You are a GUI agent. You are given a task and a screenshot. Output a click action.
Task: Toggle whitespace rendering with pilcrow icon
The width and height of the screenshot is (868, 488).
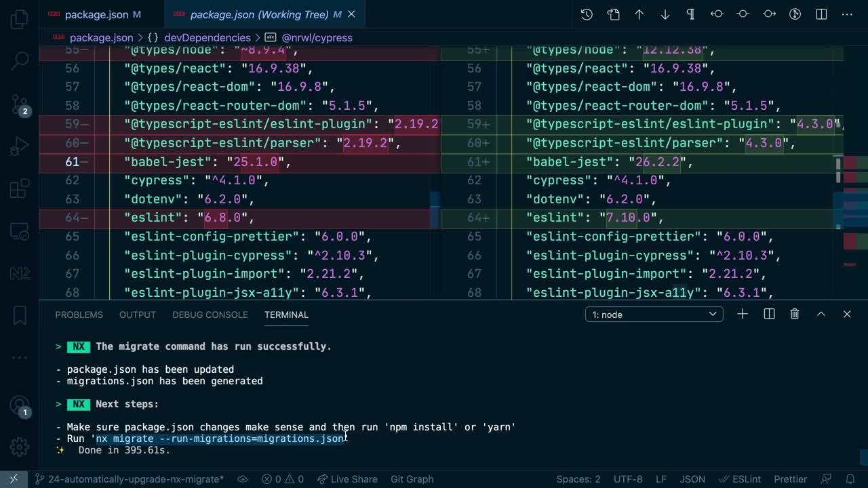[x=690, y=14]
